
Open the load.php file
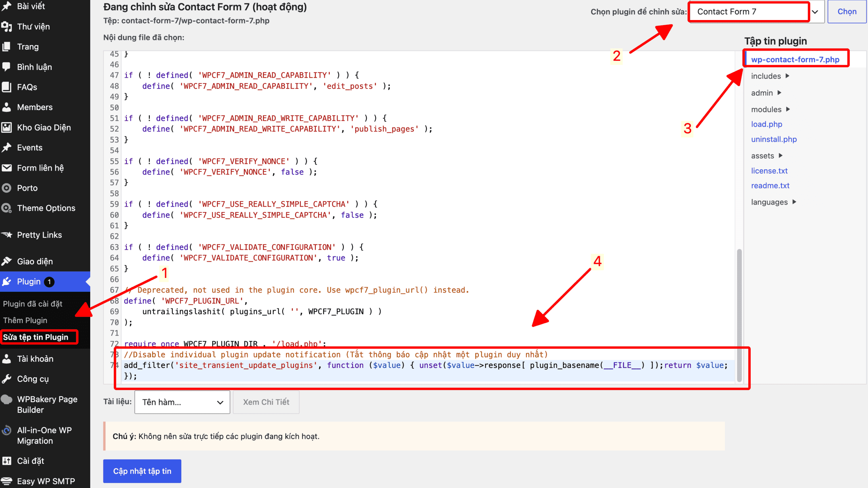click(766, 124)
